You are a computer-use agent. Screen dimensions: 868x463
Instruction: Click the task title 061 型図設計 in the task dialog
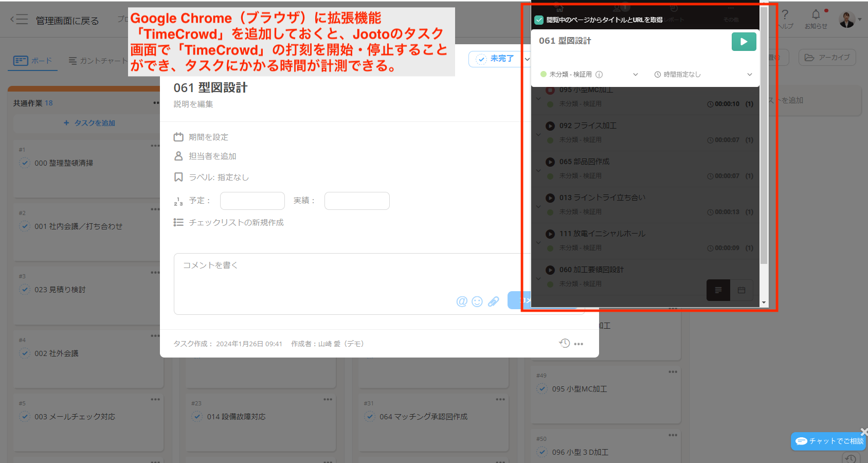click(x=210, y=88)
